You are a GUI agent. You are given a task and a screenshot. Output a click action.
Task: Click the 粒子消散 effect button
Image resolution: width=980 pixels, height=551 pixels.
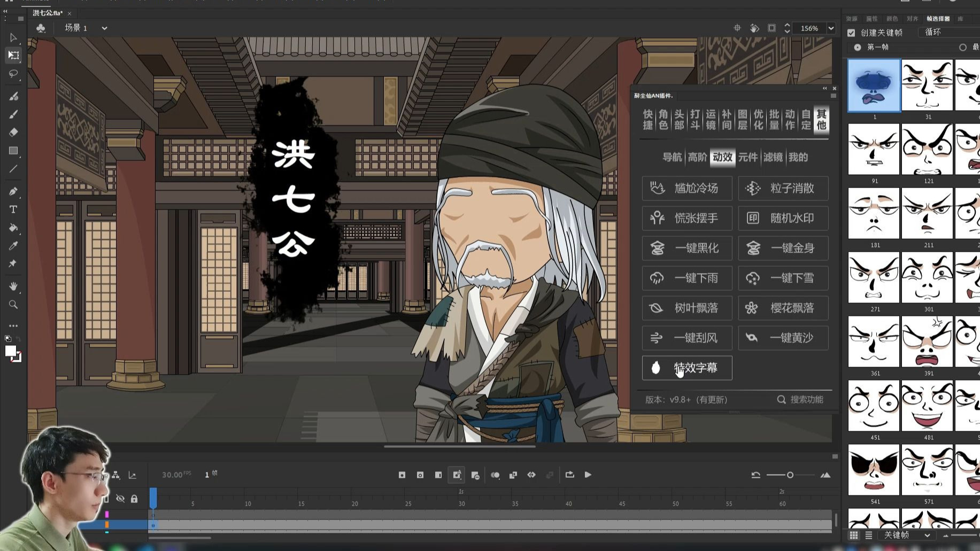(x=783, y=188)
